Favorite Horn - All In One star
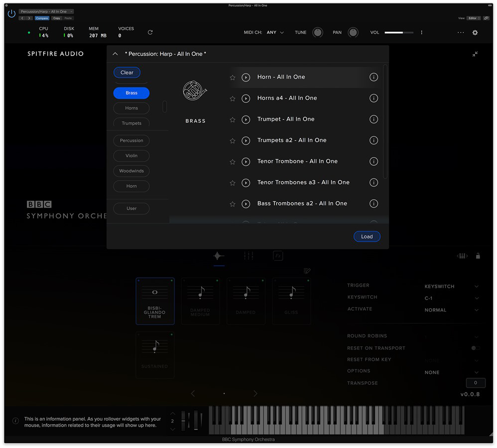Viewport: 497px width, 448px height. [x=233, y=77]
